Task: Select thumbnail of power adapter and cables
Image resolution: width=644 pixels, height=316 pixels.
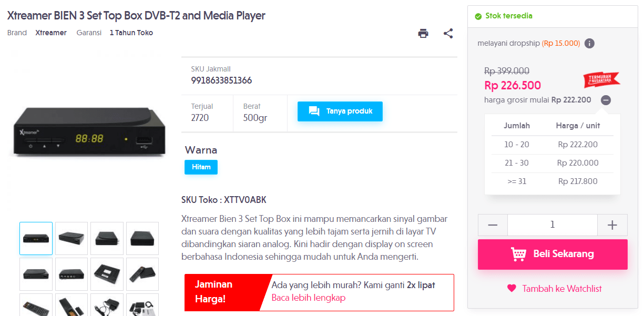Action: pos(107,305)
